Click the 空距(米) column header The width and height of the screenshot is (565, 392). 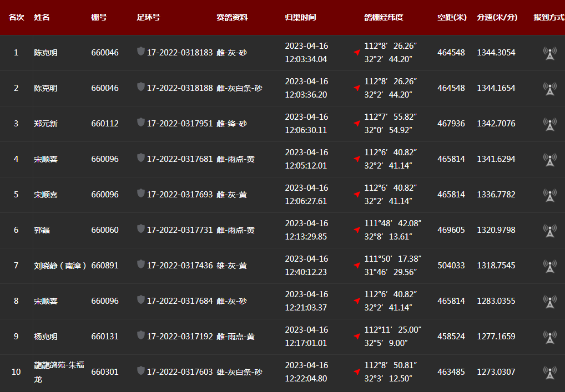click(x=452, y=17)
